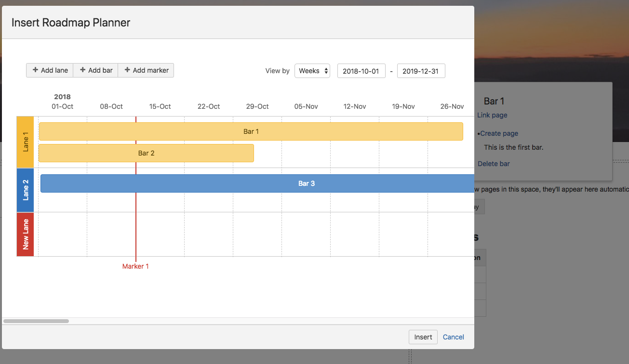Click the 05-Nov week header
Viewport: 629px width, 364px height.
306,106
